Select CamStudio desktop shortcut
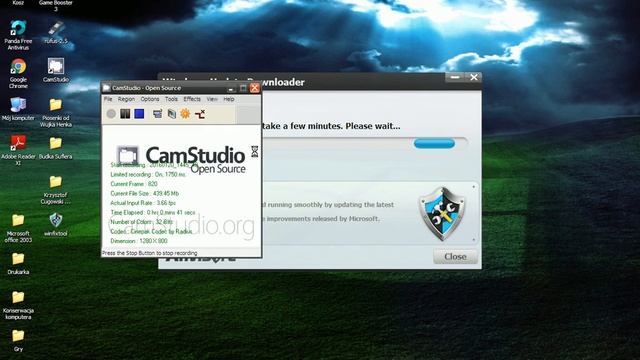Image resolution: width=640 pixels, height=360 pixels. [x=56, y=70]
